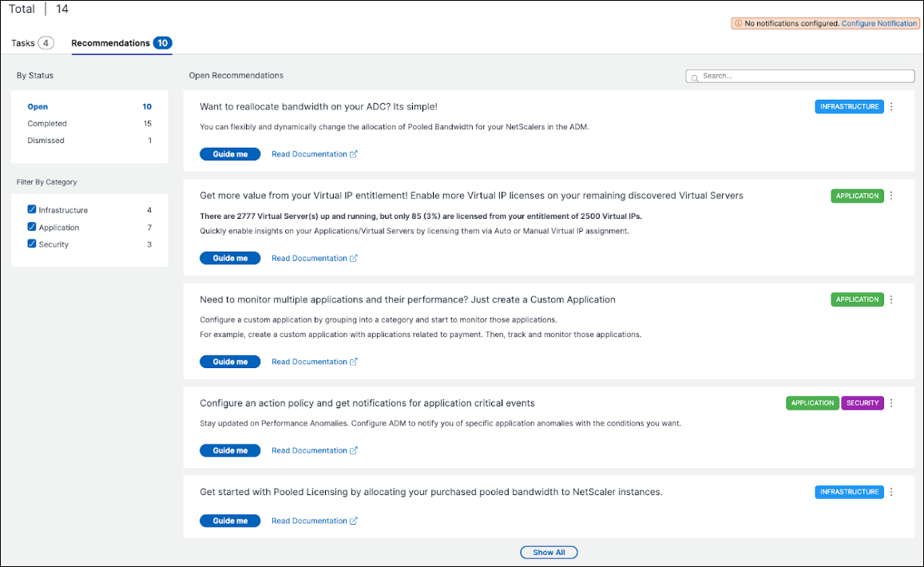Open Configure Notification link
Screen dimensions: 924x567
pos(878,24)
